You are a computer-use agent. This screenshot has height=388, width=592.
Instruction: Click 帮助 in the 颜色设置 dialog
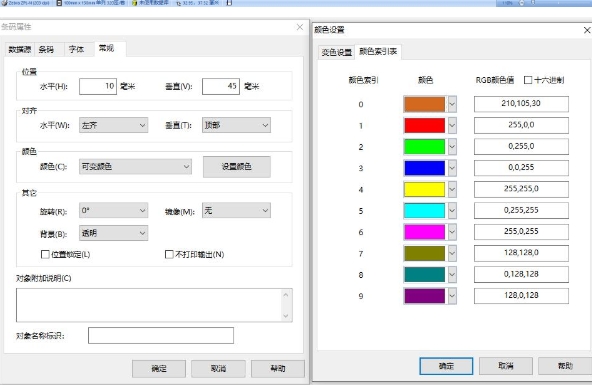pos(565,366)
